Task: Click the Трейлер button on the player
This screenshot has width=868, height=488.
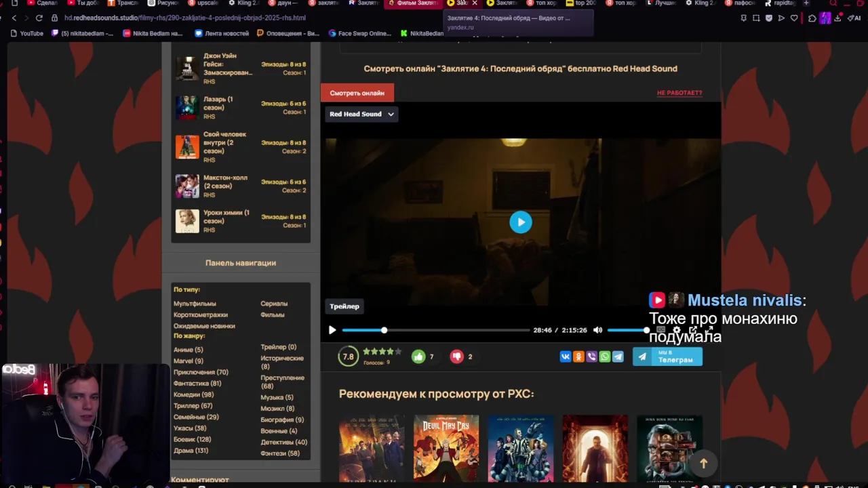Action: (x=344, y=306)
